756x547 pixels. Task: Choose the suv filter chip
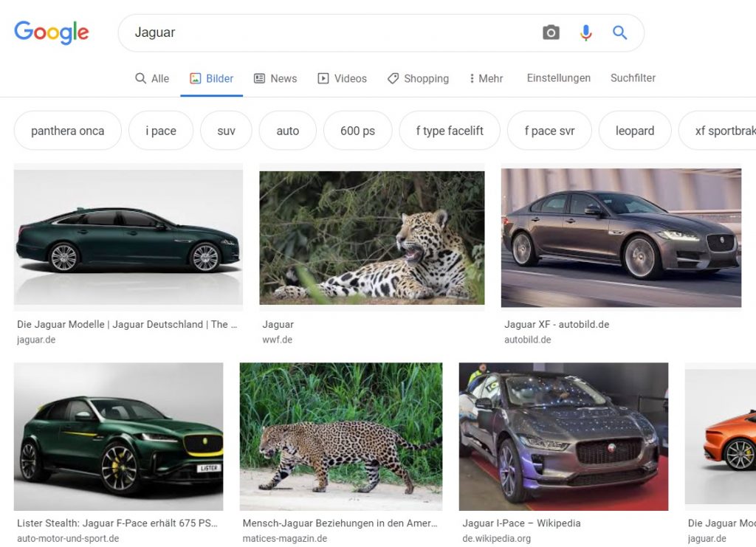tap(226, 131)
